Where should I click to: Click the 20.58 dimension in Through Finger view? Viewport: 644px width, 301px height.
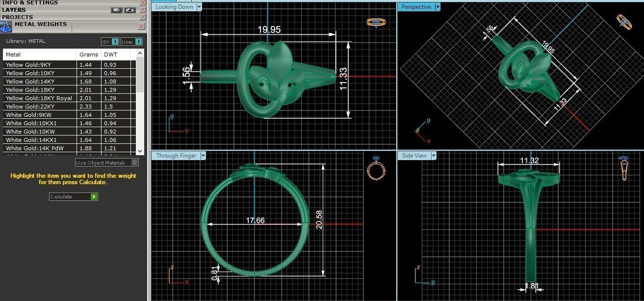click(x=319, y=220)
